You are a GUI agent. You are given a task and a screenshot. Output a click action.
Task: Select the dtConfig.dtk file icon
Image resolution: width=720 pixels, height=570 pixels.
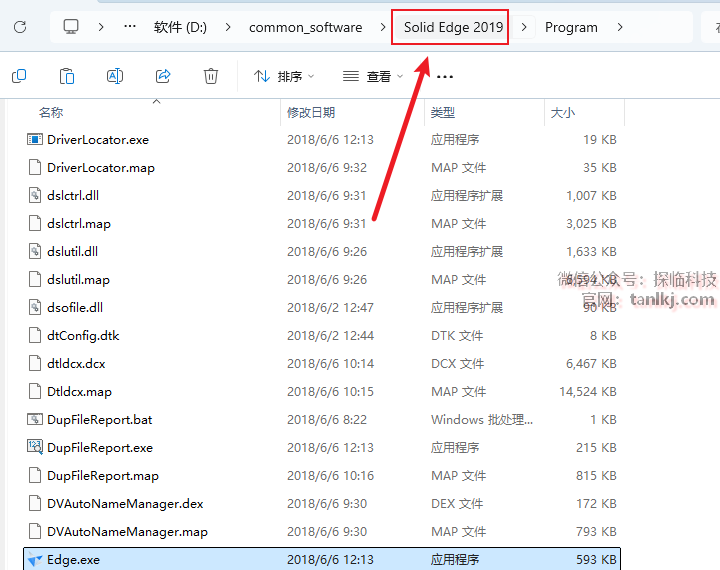tap(35, 335)
